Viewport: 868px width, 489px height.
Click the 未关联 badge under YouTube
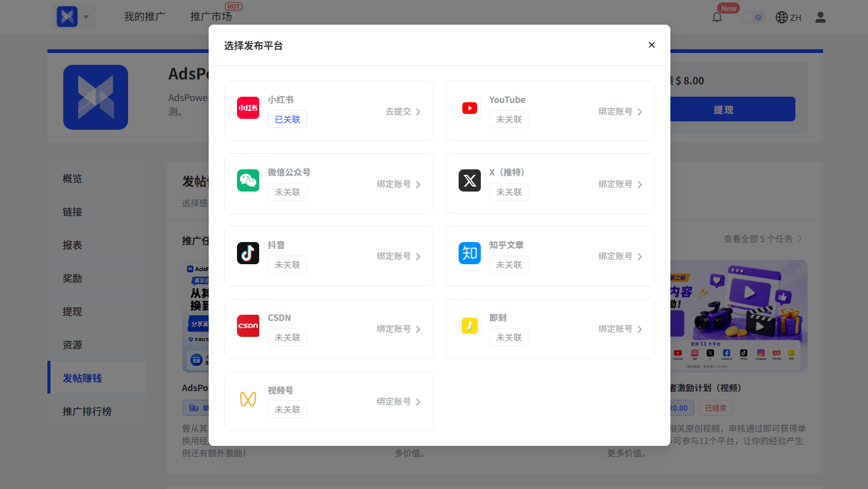[509, 119]
